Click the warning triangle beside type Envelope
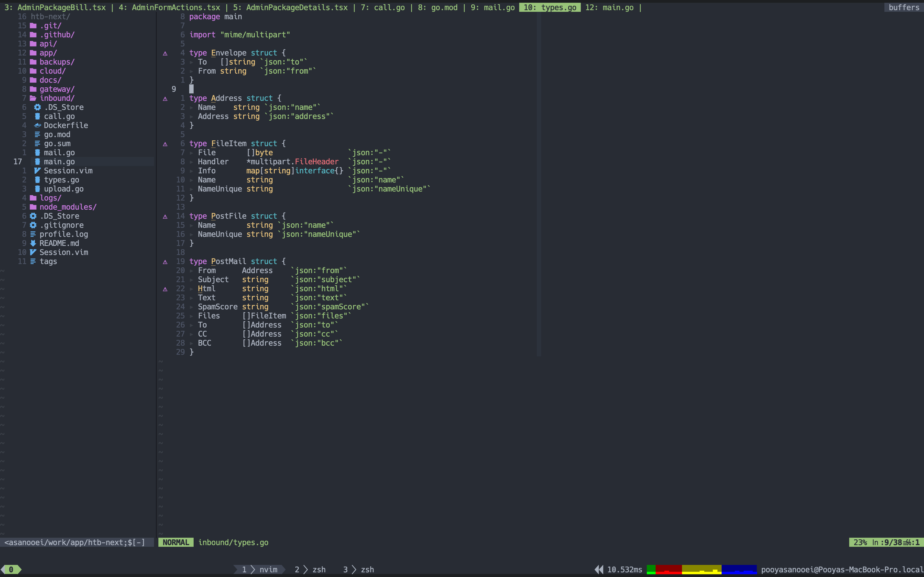Image resolution: width=924 pixels, height=577 pixels. click(x=165, y=53)
